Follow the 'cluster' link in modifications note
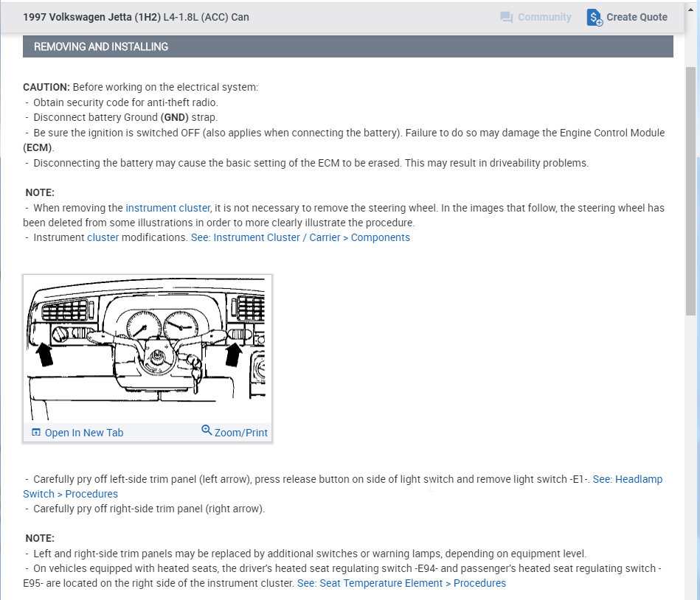Image resolution: width=700 pixels, height=600 pixels. (103, 237)
